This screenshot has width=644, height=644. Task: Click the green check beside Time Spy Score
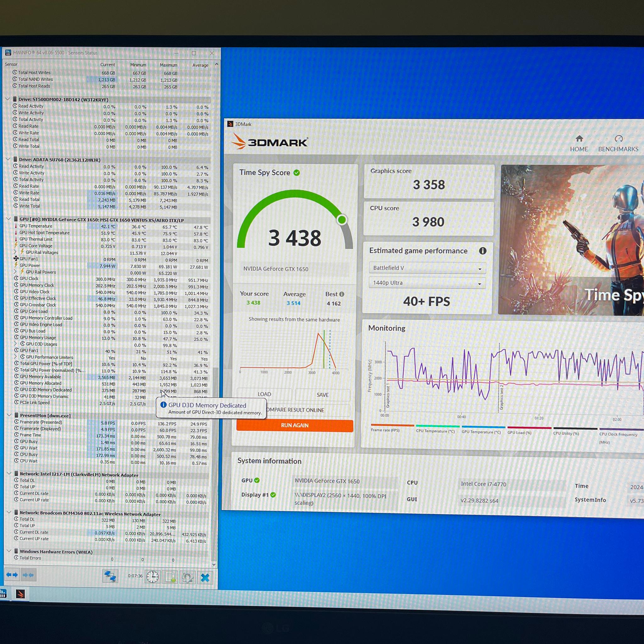tap(297, 173)
